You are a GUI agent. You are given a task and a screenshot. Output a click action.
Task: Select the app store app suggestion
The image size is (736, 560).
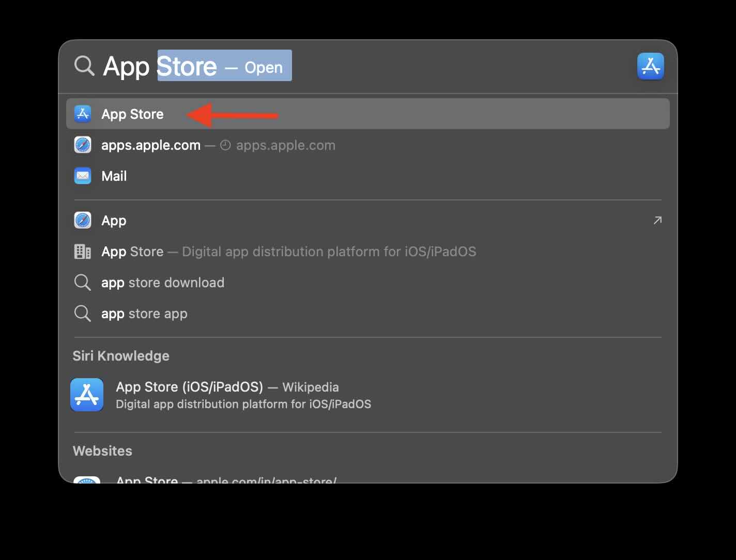pyautogui.click(x=144, y=314)
